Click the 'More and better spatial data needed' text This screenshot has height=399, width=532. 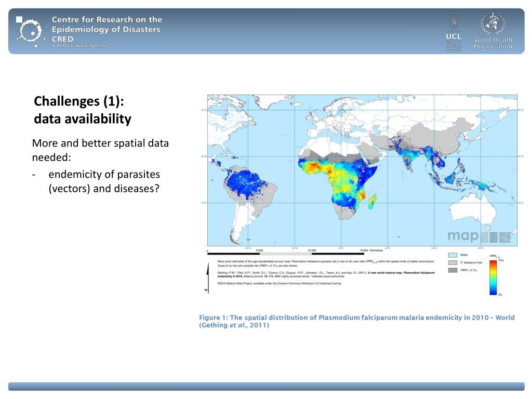[100, 150]
